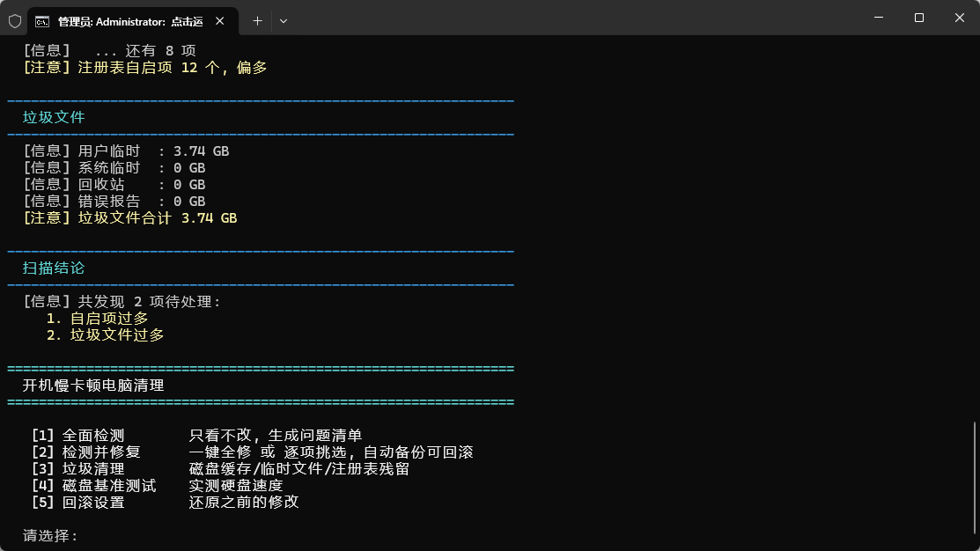Click result item 2. 垃圾文件过多
980x551 pixels.
coord(105,335)
